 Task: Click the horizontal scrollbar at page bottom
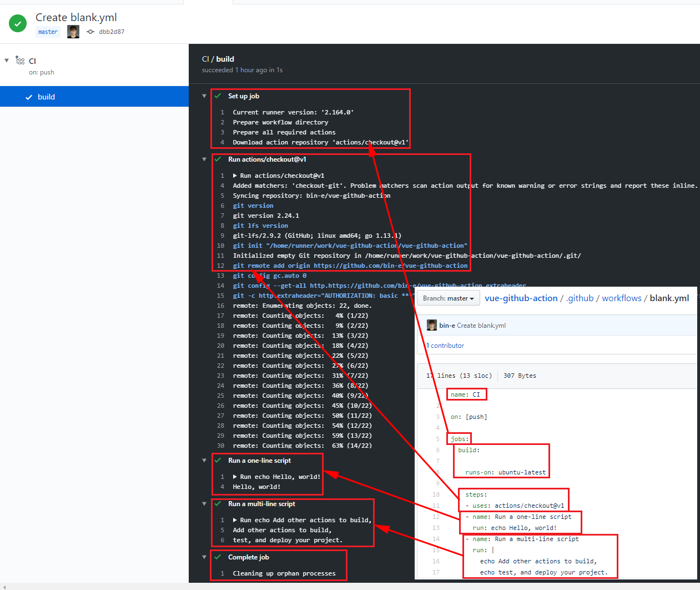350,587
